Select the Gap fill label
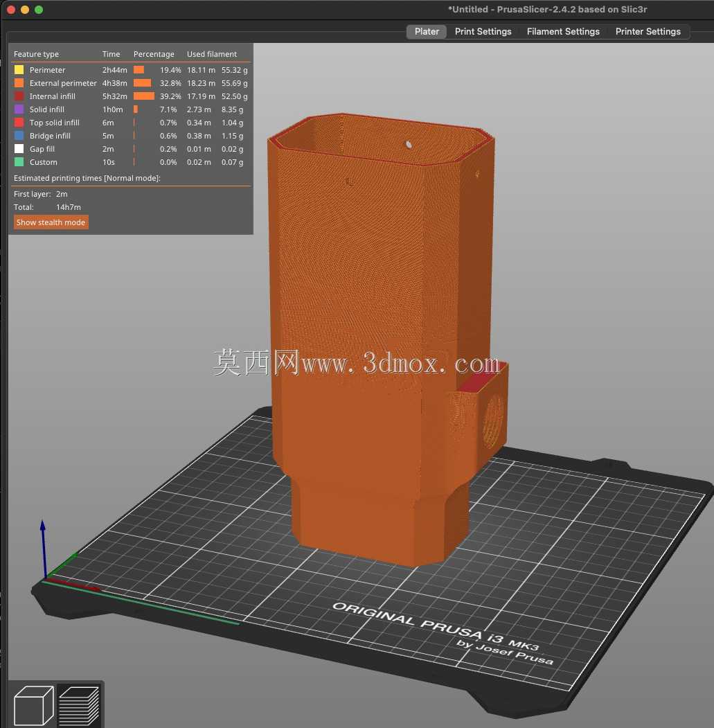 coord(42,149)
